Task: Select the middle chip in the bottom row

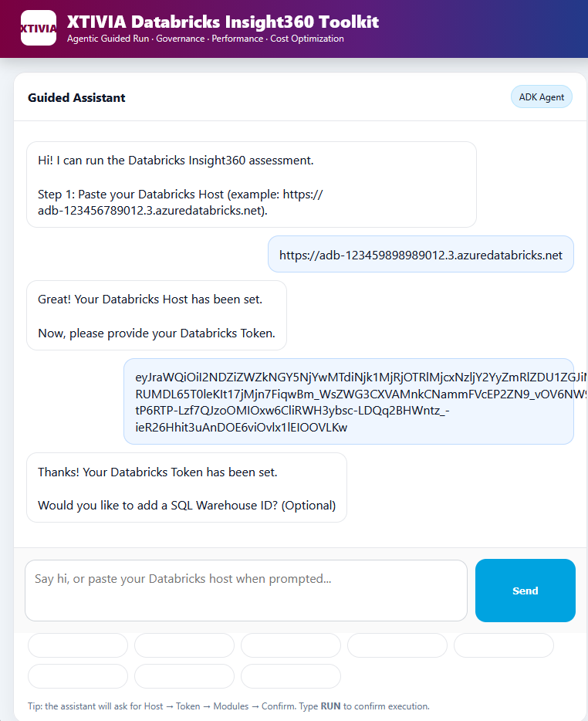Action: 184,676
